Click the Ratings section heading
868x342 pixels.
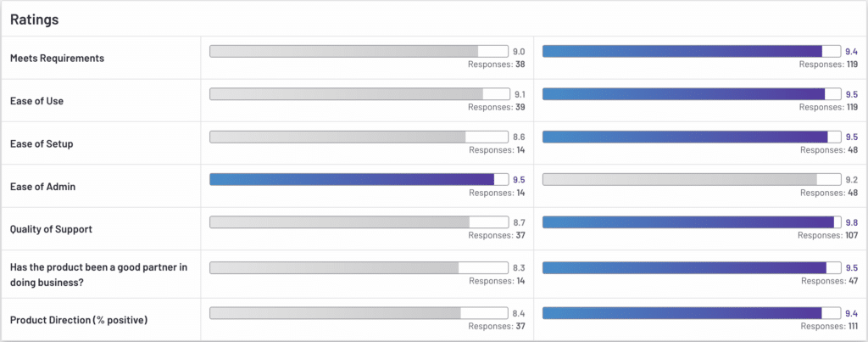pos(35,18)
